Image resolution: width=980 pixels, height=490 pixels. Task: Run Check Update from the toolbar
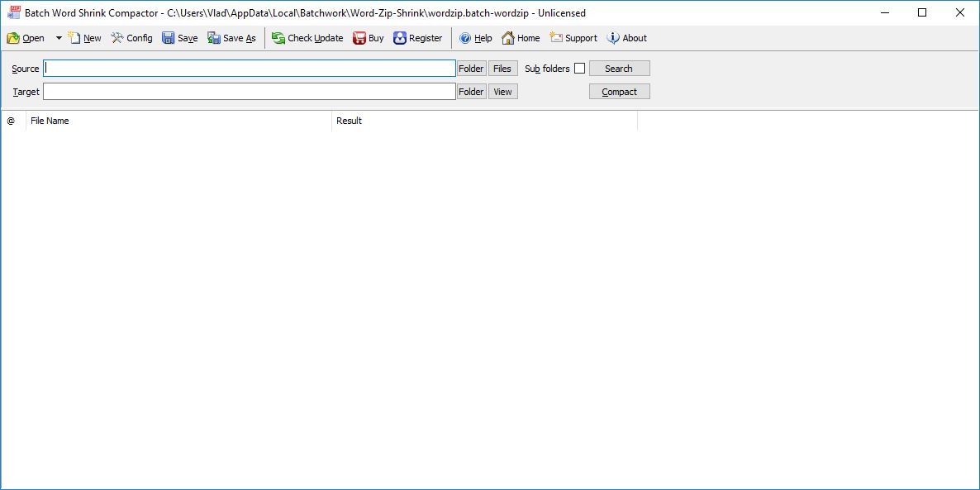coord(307,38)
